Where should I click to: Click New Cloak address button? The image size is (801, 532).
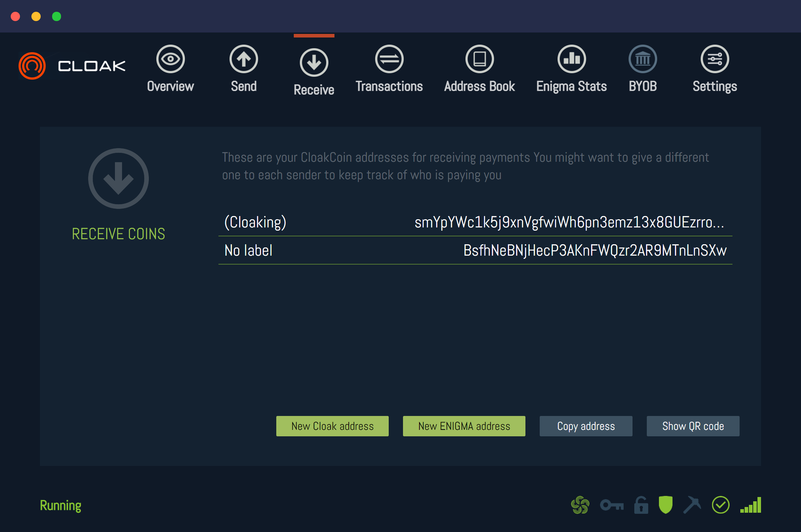point(332,426)
